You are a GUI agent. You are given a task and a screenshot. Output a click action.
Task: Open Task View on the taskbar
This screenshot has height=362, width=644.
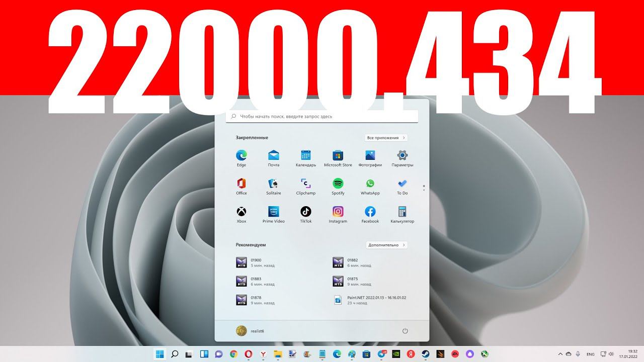tap(189, 354)
